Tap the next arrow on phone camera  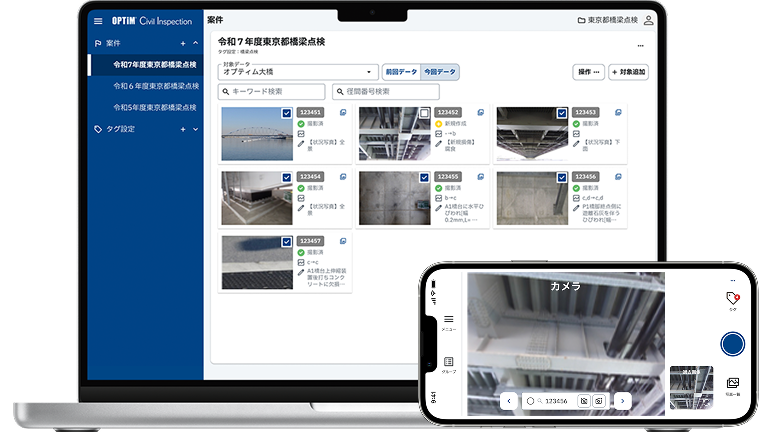click(622, 401)
